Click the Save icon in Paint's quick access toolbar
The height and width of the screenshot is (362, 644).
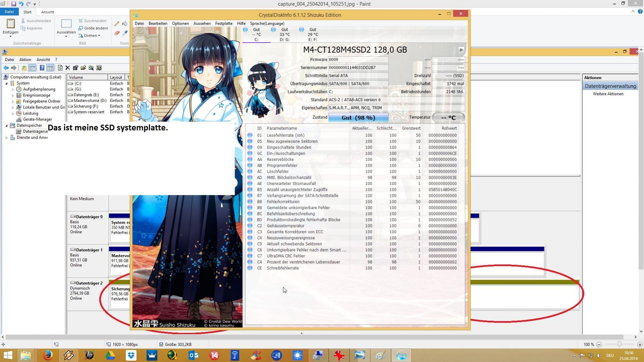tap(13, 4)
